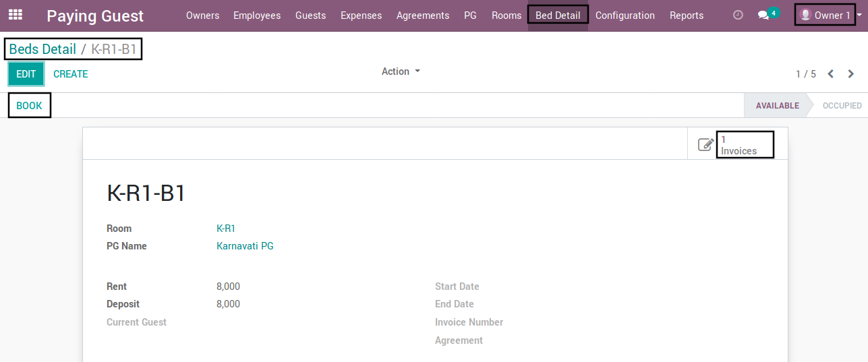The width and height of the screenshot is (868, 362).
Task: Click the EDIT button
Action: (x=26, y=74)
